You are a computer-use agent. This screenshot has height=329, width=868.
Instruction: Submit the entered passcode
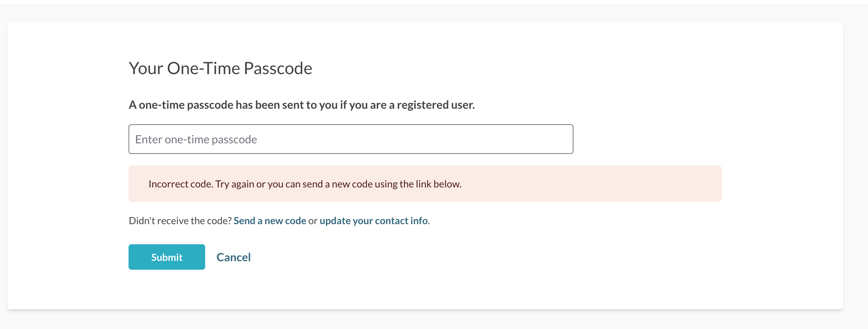click(x=167, y=257)
